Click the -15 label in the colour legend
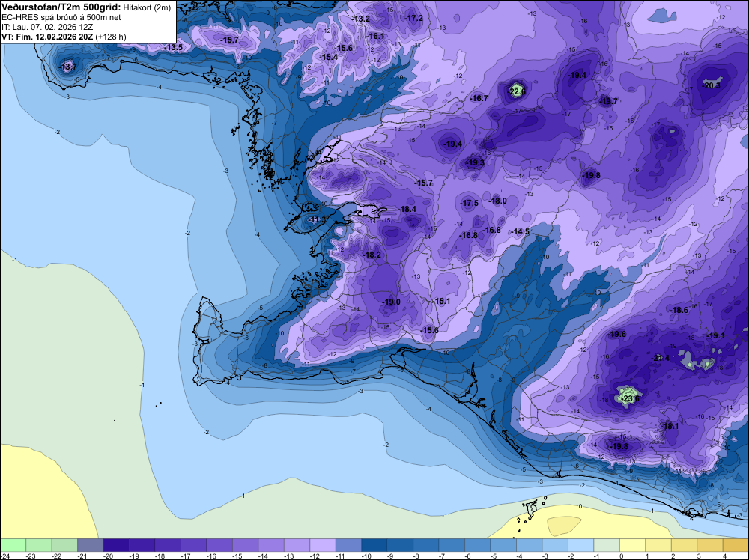749x560 pixels. click(x=237, y=556)
